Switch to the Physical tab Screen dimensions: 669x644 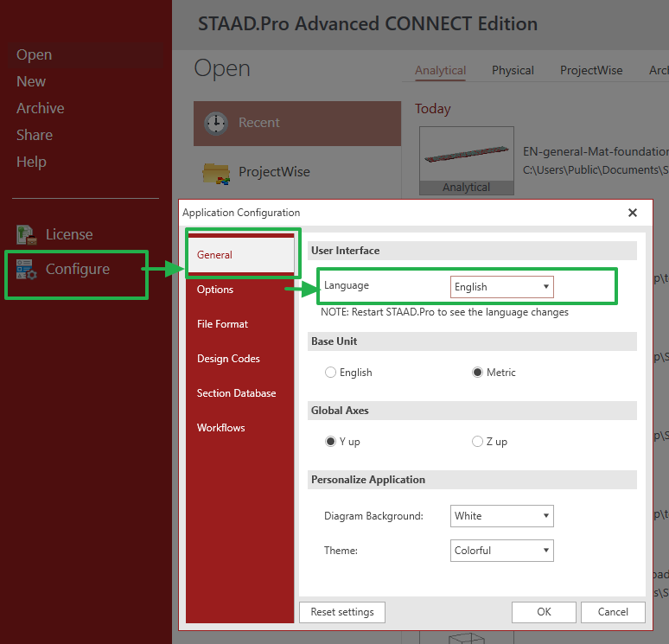pyautogui.click(x=513, y=70)
